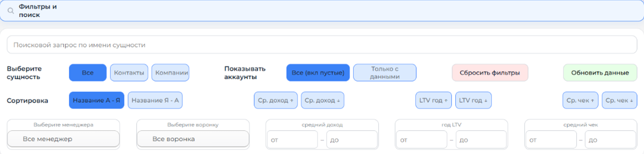Click the "до" field under средний доход

(352, 140)
